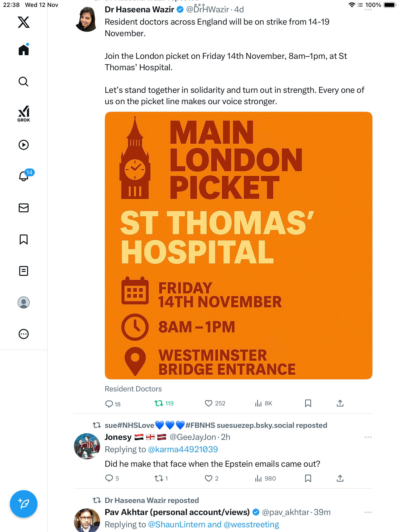399x532 pixels.
Task: Open Notifications with 14 badge
Action: coord(24,176)
